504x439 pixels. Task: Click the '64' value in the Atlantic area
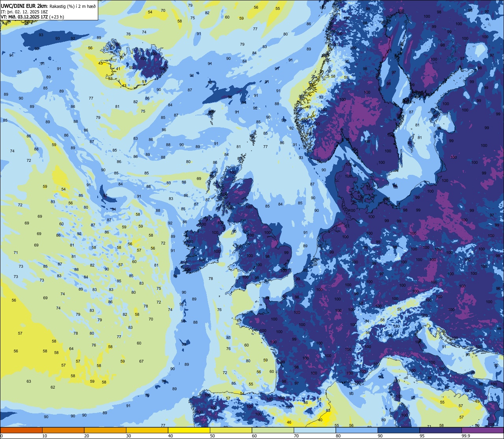point(71,348)
